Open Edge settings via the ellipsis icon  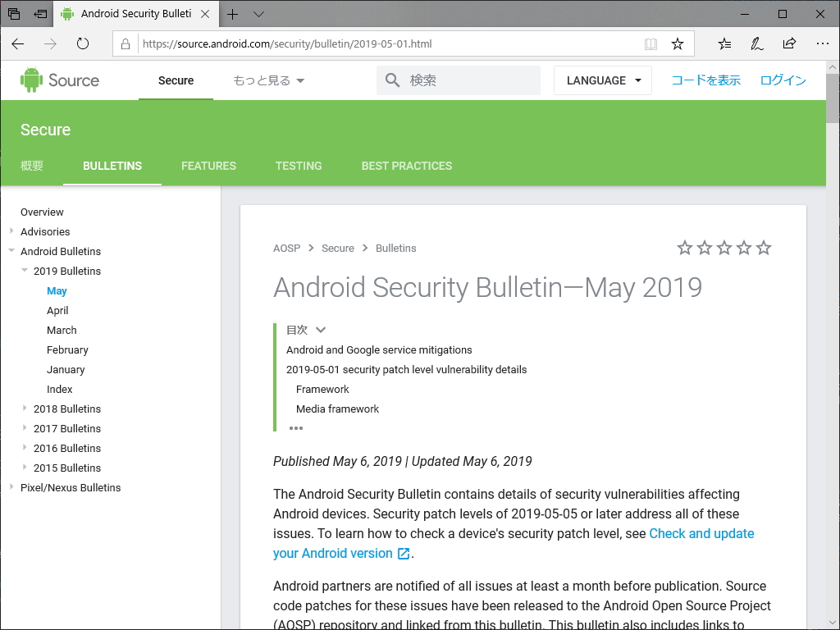(823, 44)
